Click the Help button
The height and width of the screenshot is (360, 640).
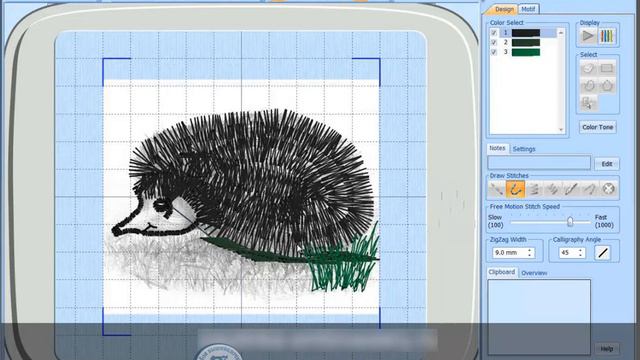coord(607,349)
